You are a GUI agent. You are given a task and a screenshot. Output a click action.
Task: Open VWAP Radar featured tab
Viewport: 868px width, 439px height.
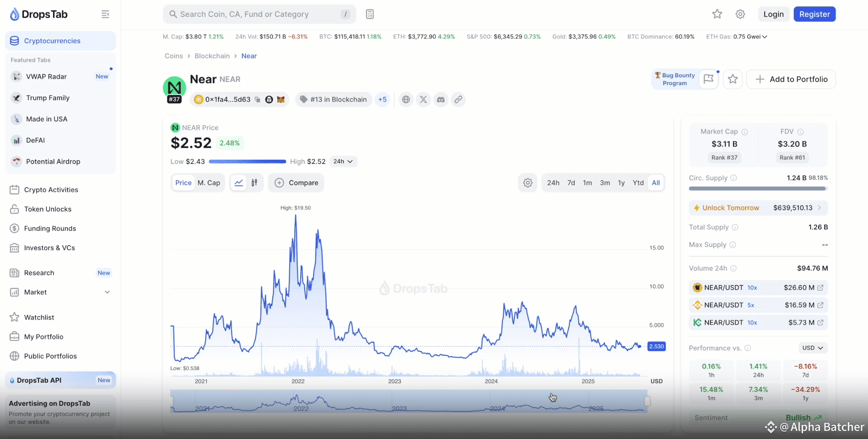pyautogui.click(x=60, y=76)
